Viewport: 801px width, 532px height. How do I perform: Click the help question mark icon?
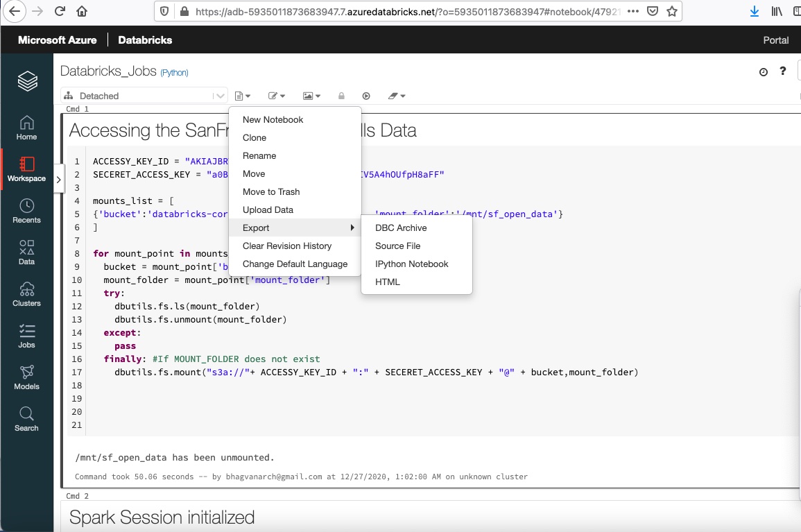click(782, 71)
